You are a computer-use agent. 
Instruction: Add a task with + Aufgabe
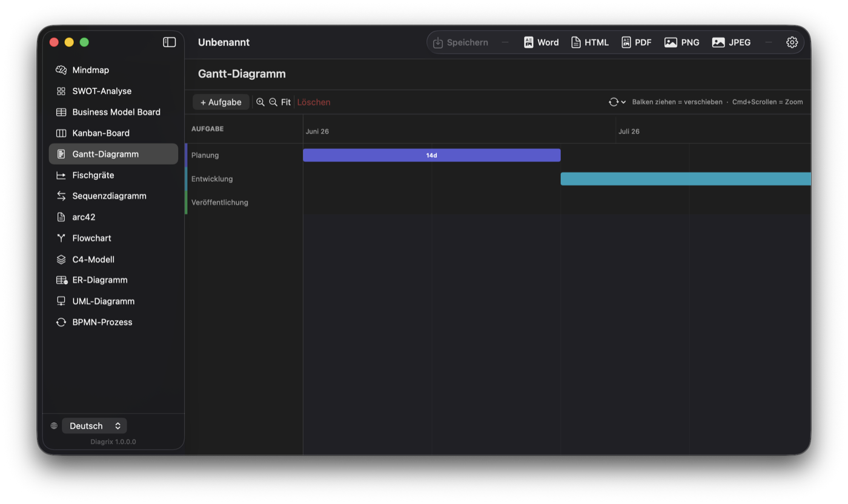(x=221, y=102)
